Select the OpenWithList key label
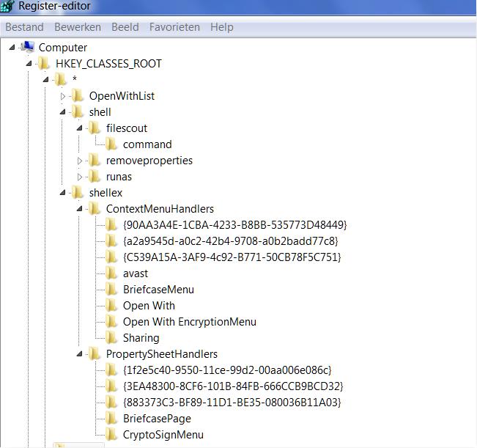 click(x=122, y=96)
